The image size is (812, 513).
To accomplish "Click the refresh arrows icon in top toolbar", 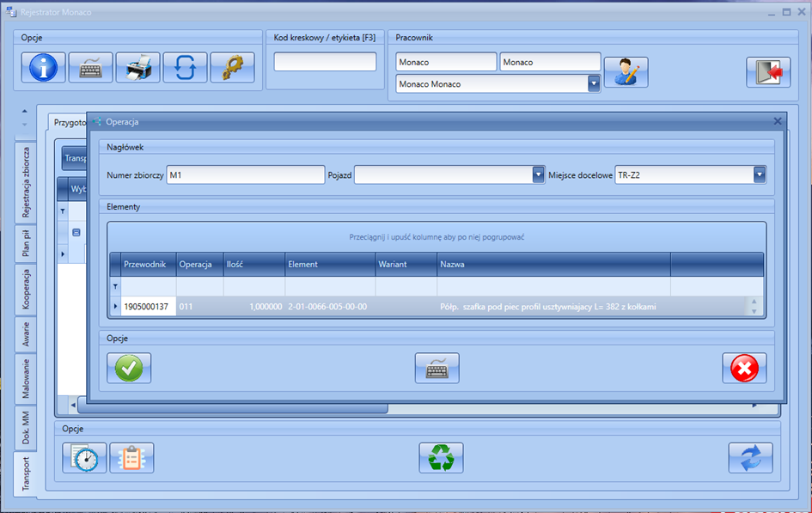I will coord(185,68).
